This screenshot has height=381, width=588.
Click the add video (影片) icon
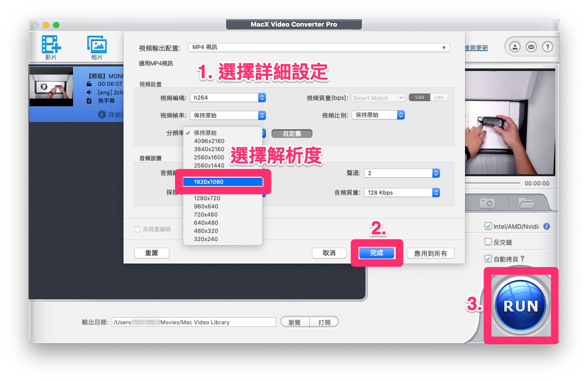51,44
